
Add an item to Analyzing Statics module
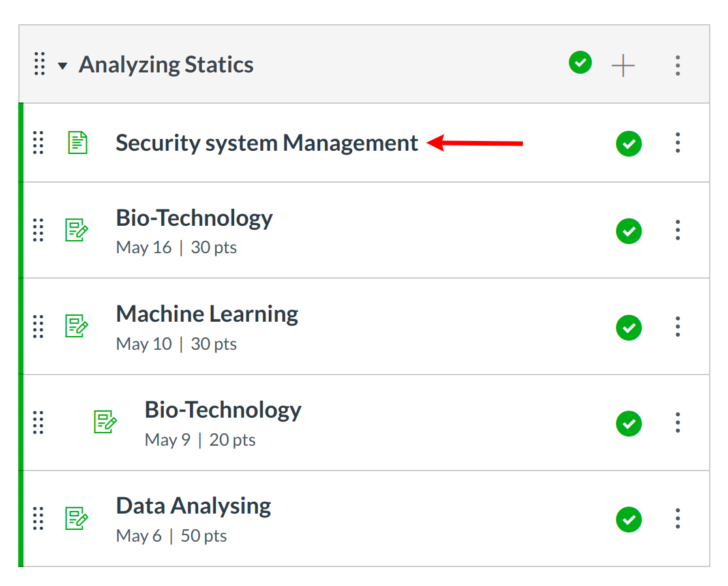[x=623, y=65]
